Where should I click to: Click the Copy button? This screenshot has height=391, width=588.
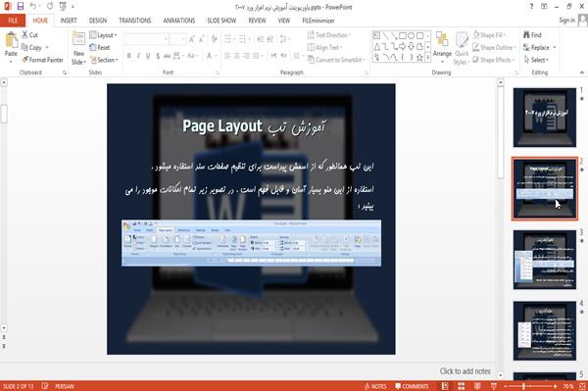pyautogui.click(x=31, y=48)
